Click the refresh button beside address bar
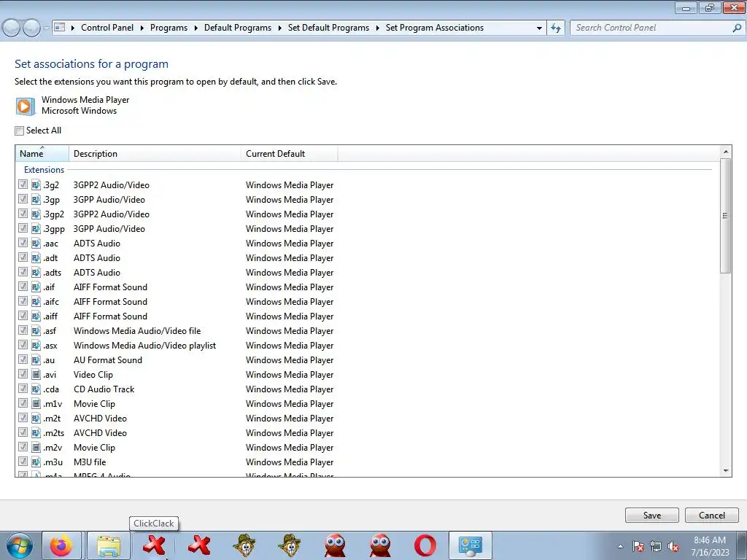Viewport: 747px width, 560px height. click(556, 28)
